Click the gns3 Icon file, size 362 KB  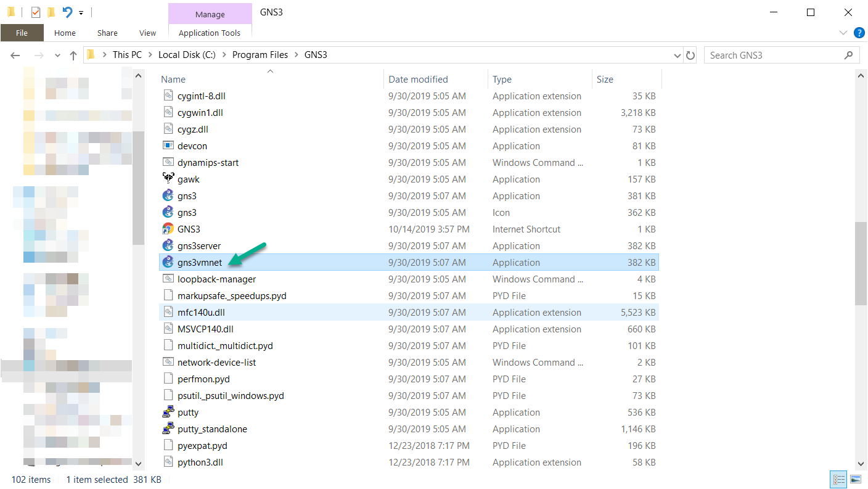[168, 212]
